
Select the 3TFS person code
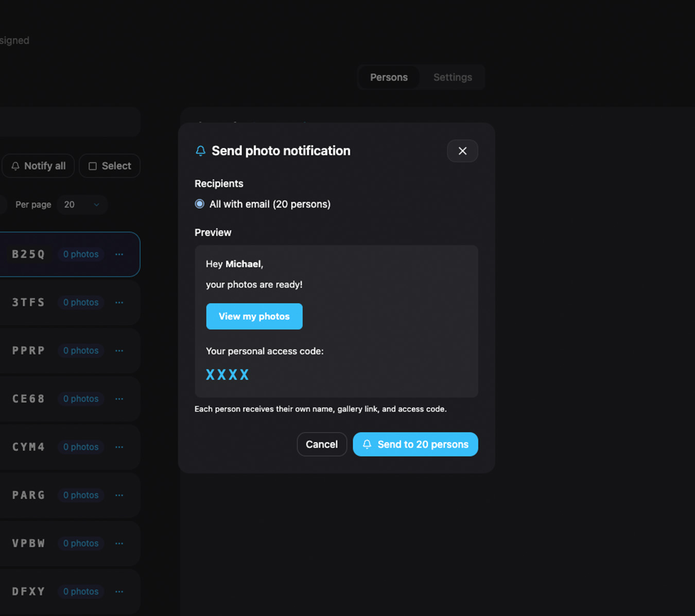(28, 302)
